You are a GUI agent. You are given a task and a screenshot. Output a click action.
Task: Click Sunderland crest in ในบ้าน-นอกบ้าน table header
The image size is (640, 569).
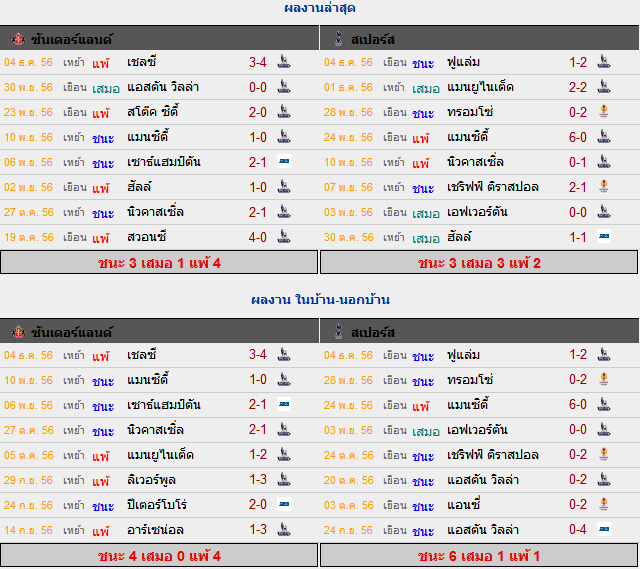[x=18, y=332]
